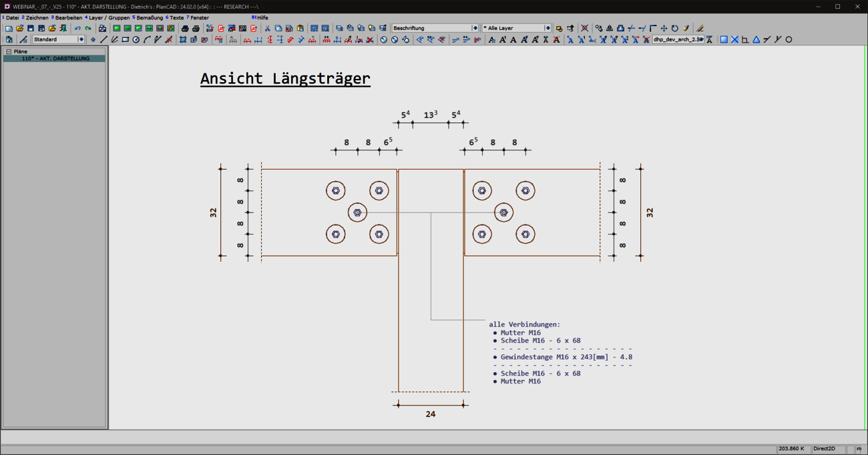Select the Arc drawing tool
This screenshot has height=455, width=868.
(x=147, y=39)
